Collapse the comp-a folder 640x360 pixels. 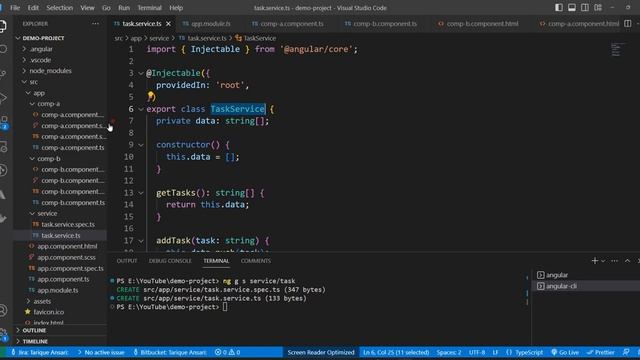pos(60,104)
